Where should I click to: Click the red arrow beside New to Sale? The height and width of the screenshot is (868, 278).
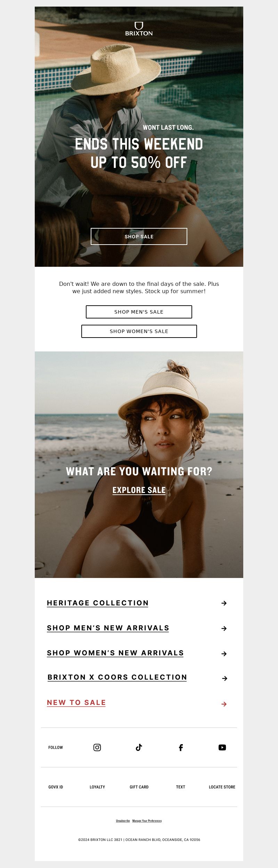tap(224, 704)
